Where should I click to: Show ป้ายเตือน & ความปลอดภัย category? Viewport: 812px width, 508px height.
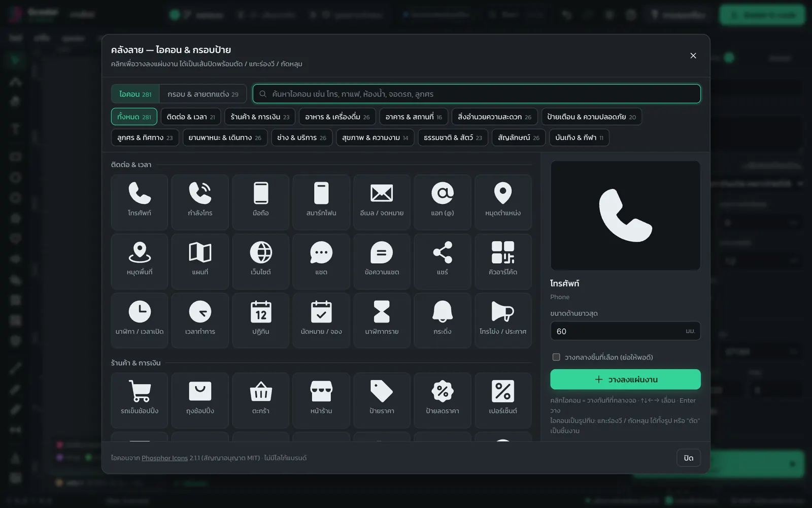tap(592, 117)
